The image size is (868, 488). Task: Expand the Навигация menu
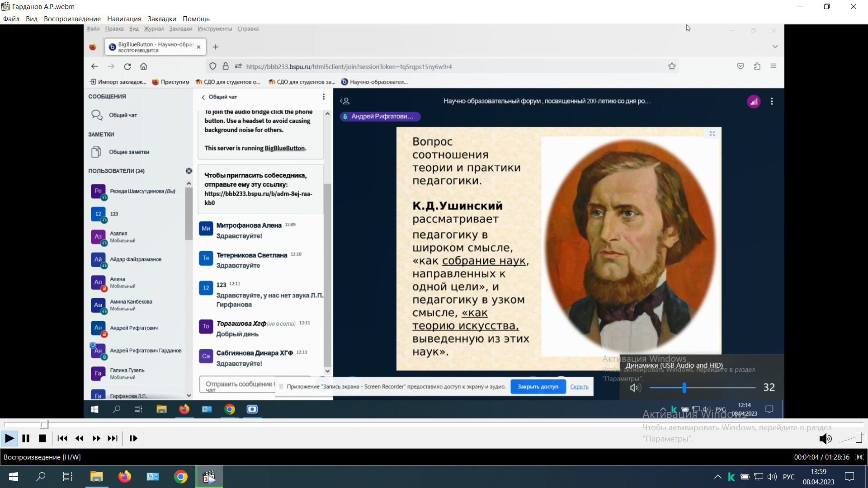[124, 19]
